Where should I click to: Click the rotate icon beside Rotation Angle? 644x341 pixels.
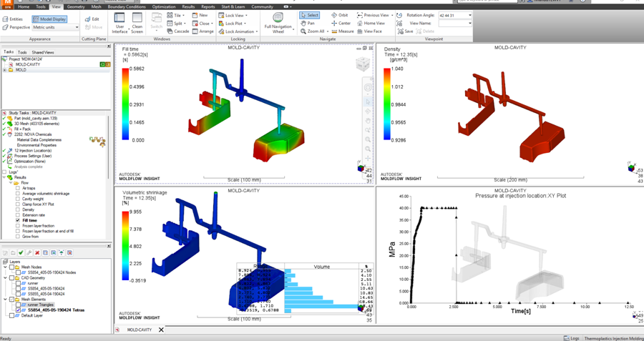point(399,15)
